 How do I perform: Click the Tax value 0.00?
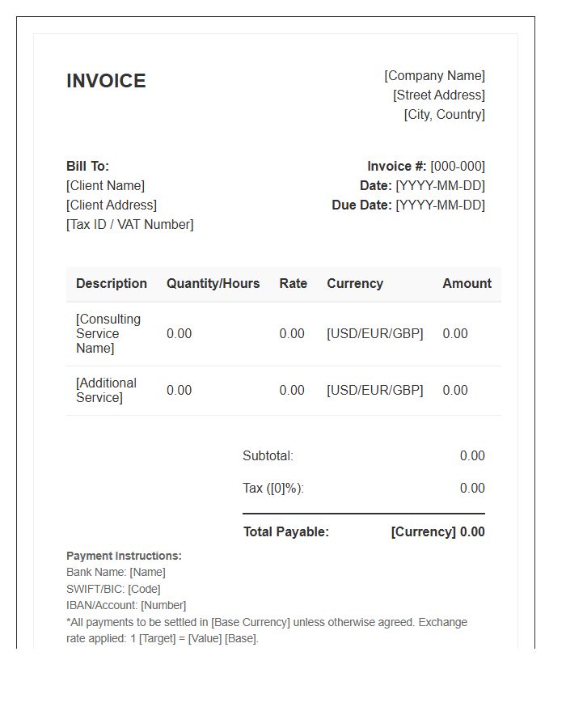click(x=472, y=489)
